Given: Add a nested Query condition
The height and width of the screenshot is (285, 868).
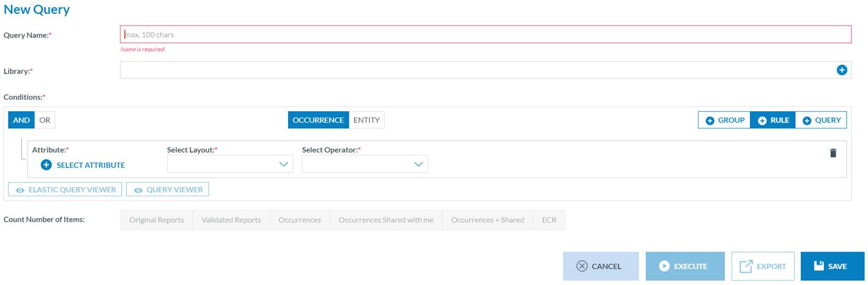Looking at the screenshot, I should (x=821, y=120).
